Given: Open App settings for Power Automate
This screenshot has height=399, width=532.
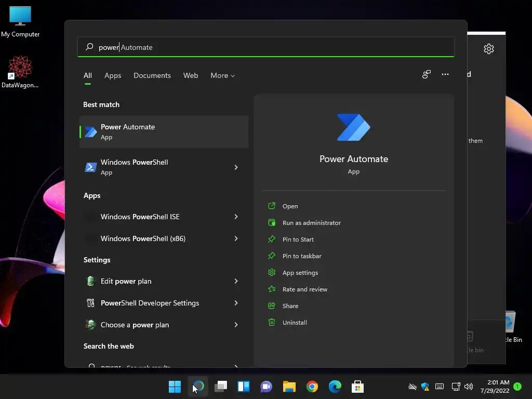Looking at the screenshot, I should [300, 272].
